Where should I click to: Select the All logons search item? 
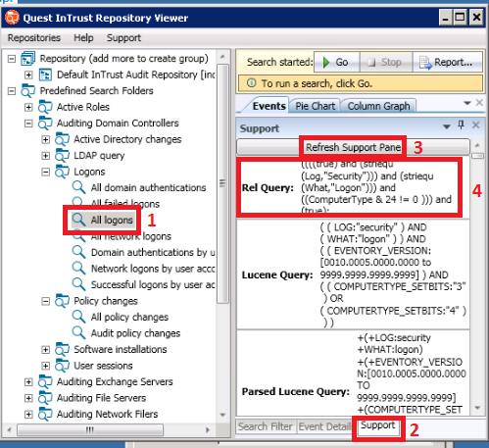click(x=112, y=220)
